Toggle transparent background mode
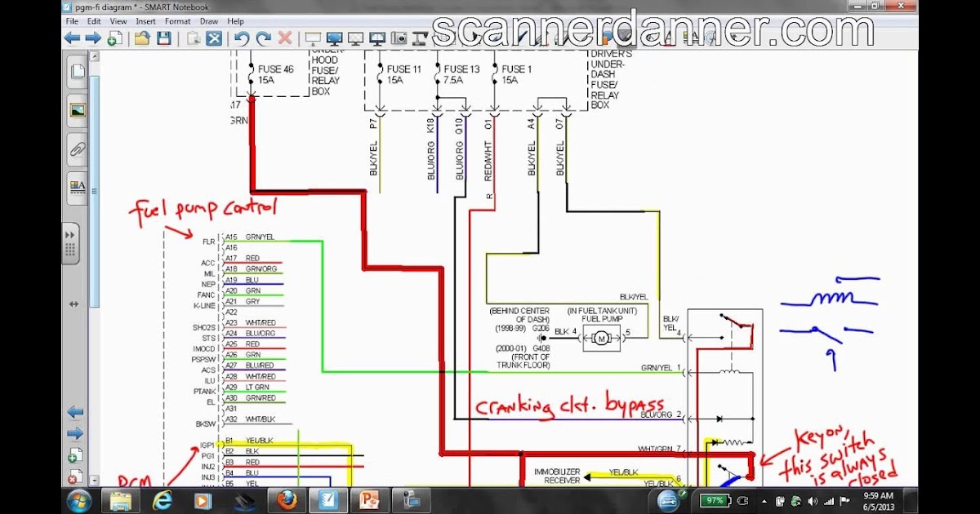980x514 pixels. point(355,38)
